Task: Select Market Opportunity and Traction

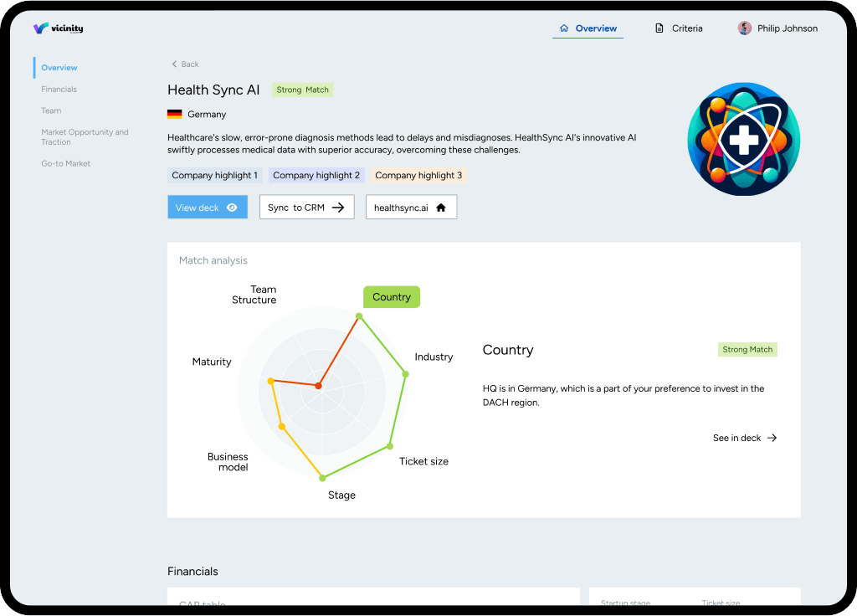Action: (85, 137)
